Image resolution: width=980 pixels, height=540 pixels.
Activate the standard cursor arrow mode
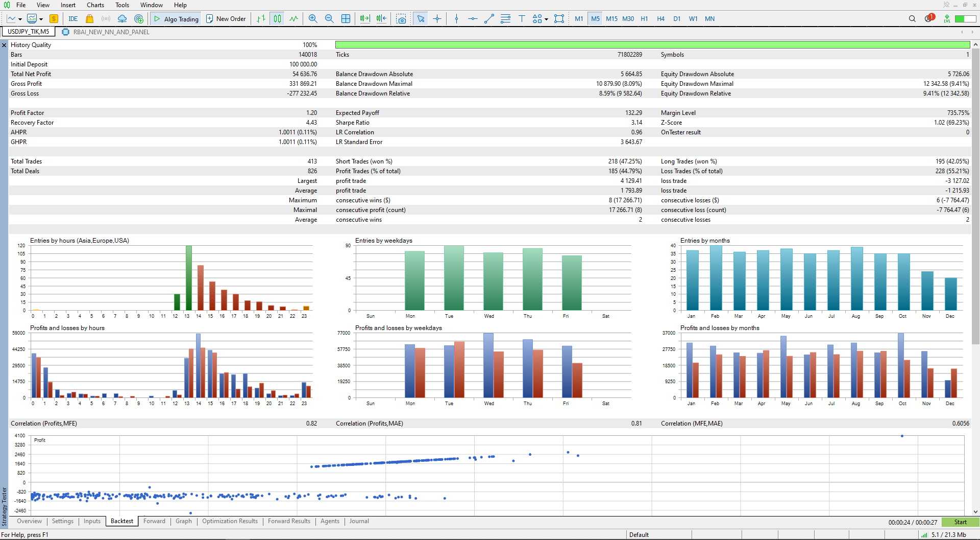click(421, 19)
